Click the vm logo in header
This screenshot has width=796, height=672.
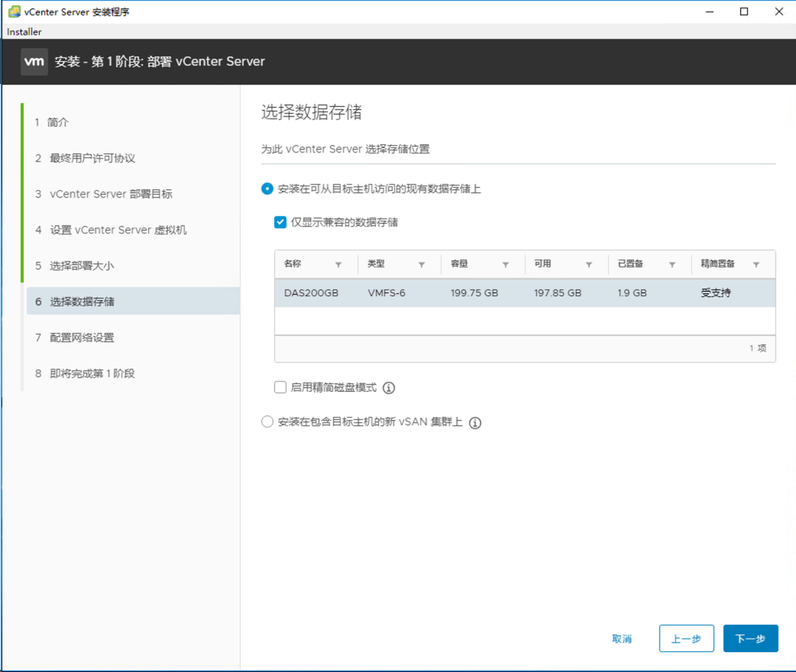click(x=34, y=61)
